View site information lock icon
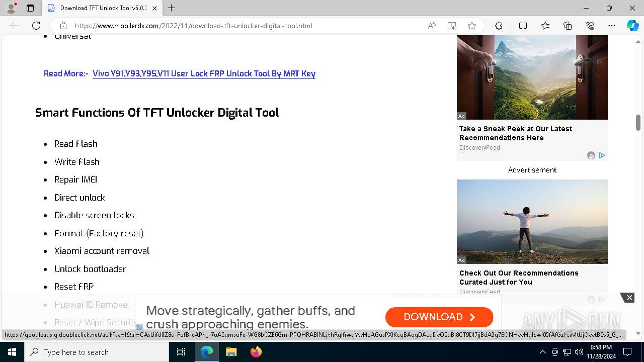Viewport: 644px width, 362px height. [x=63, y=26]
